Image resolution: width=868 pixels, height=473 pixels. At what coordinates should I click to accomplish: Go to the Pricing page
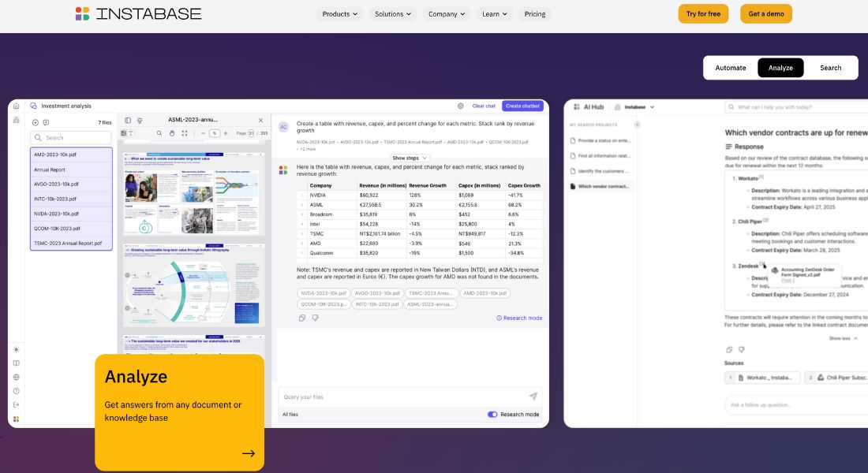coord(535,14)
